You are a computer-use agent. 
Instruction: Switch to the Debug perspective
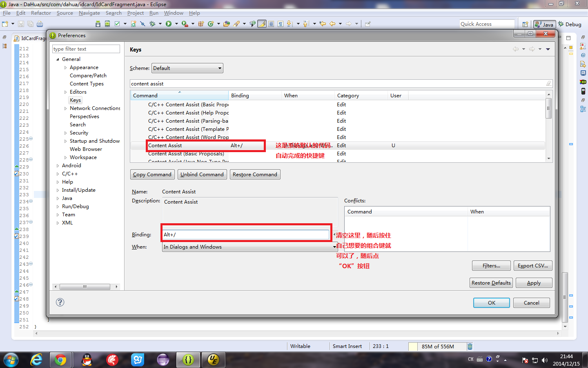(x=569, y=24)
